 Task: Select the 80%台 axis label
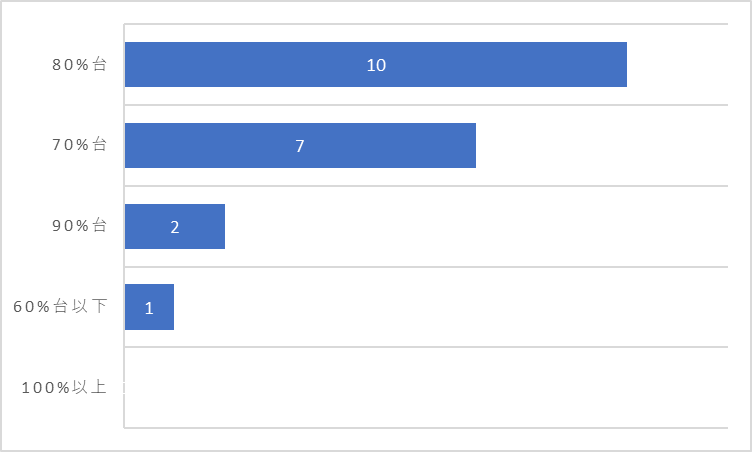coord(79,64)
